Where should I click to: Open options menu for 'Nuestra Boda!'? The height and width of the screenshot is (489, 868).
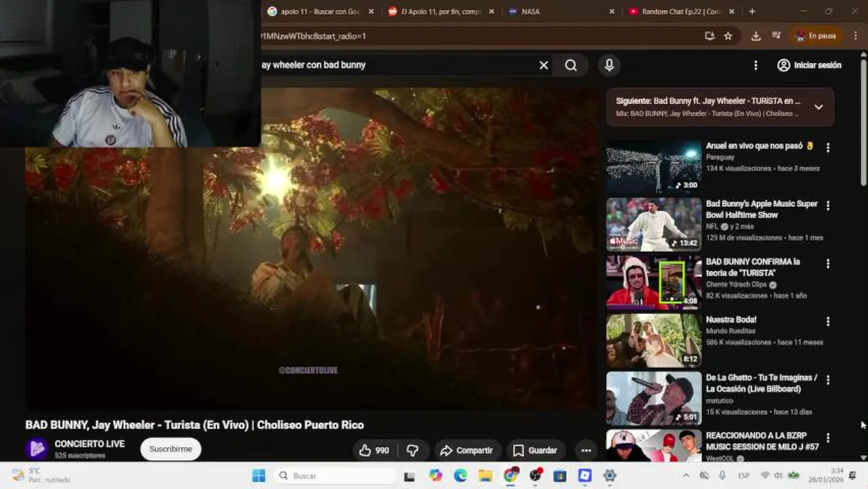pos(827,321)
